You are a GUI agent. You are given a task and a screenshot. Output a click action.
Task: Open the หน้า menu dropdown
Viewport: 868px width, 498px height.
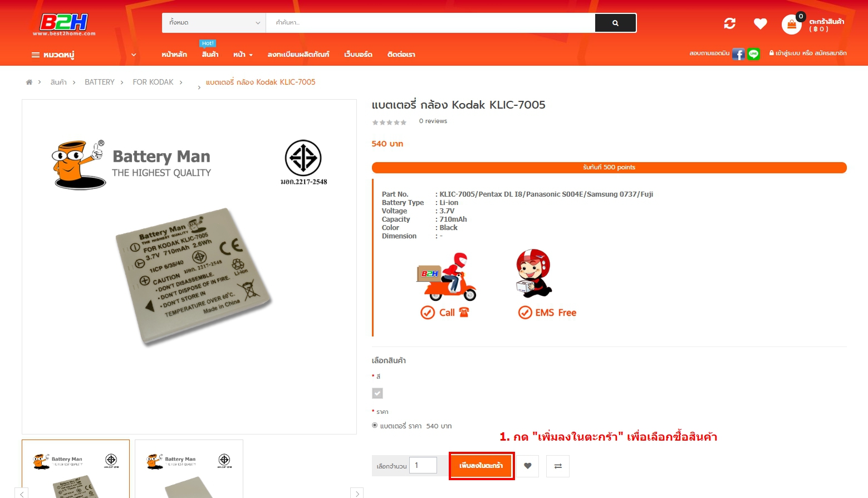pyautogui.click(x=243, y=55)
